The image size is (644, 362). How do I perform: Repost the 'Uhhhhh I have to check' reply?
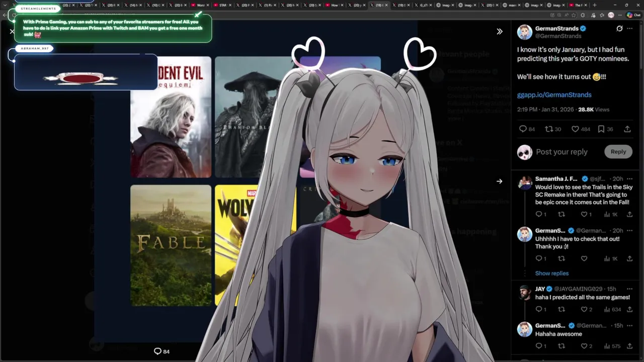tap(561, 258)
